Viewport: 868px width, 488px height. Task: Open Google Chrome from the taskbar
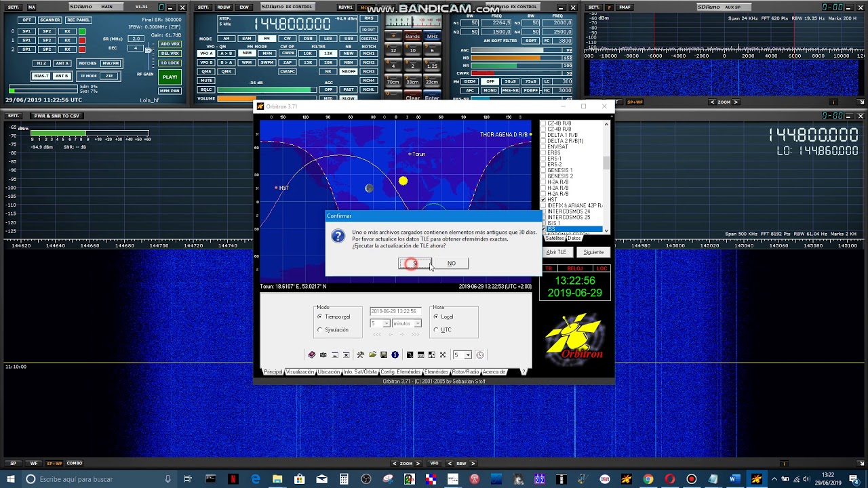[648, 479]
